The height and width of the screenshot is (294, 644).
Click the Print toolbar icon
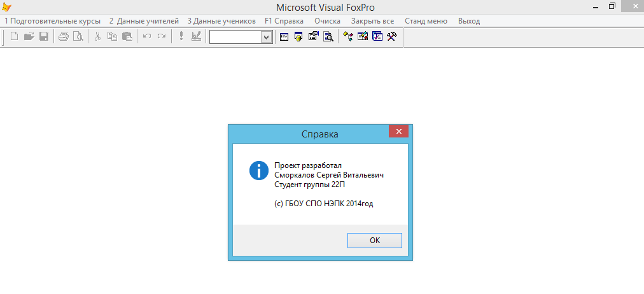pos(63,36)
